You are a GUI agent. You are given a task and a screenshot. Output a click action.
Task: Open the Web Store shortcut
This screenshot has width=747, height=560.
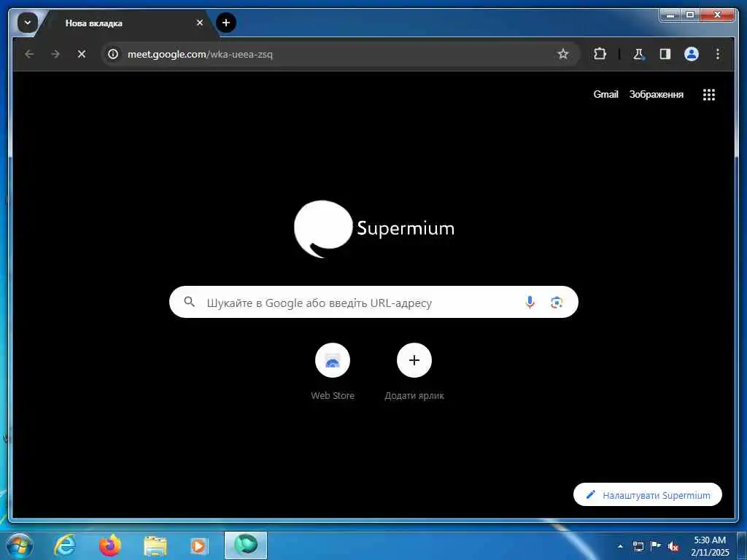click(333, 371)
